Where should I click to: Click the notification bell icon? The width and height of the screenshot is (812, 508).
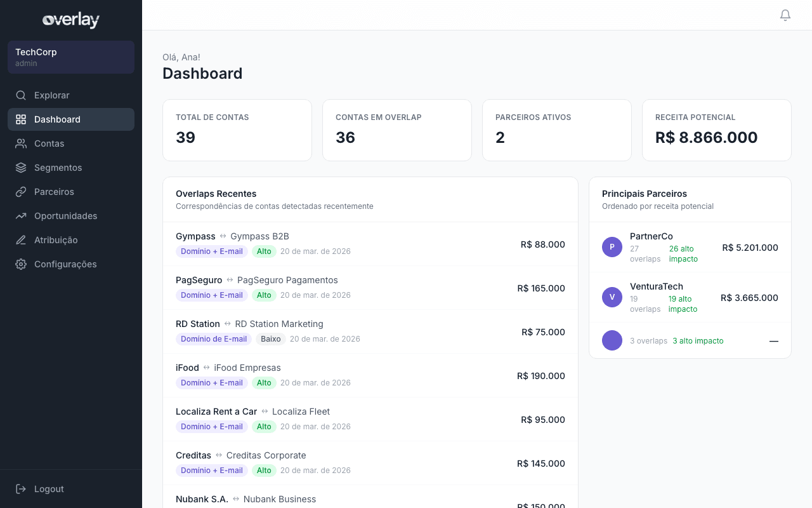(785, 15)
